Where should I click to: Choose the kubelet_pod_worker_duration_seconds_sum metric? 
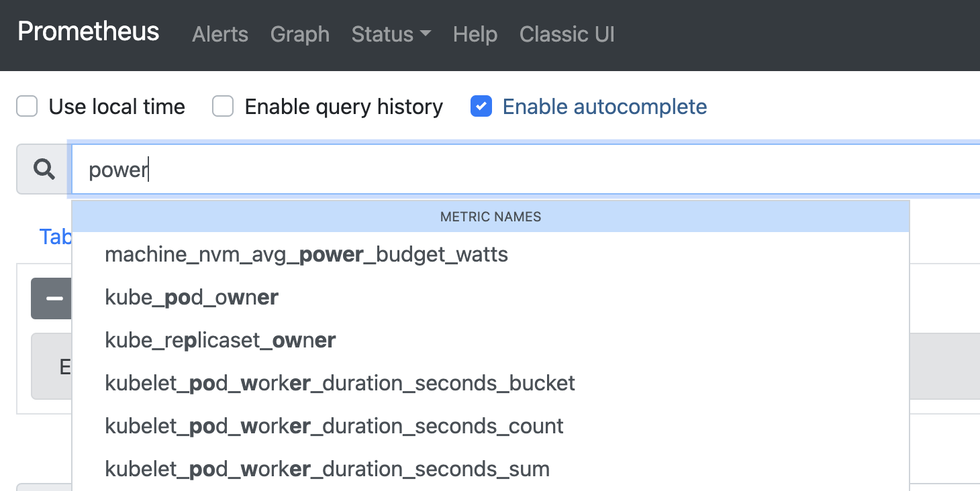pos(326,468)
